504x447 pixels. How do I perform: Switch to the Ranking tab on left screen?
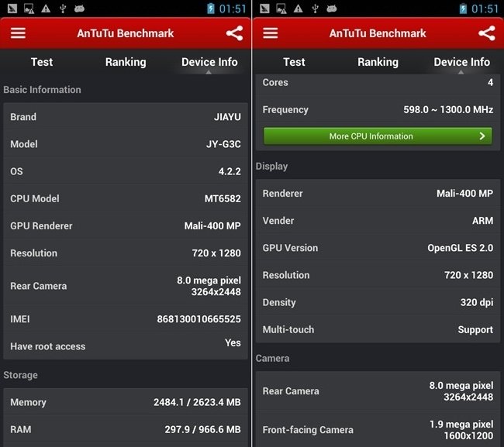pos(125,62)
